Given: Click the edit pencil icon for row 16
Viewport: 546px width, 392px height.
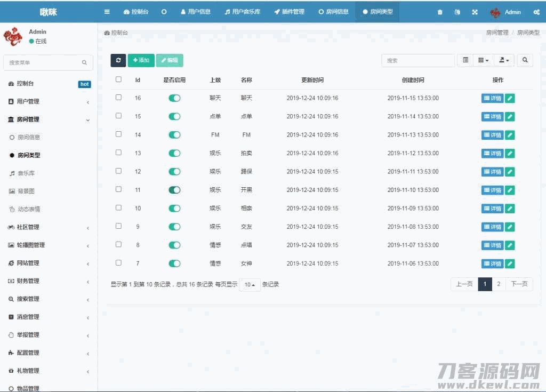Looking at the screenshot, I should pos(510,98).
